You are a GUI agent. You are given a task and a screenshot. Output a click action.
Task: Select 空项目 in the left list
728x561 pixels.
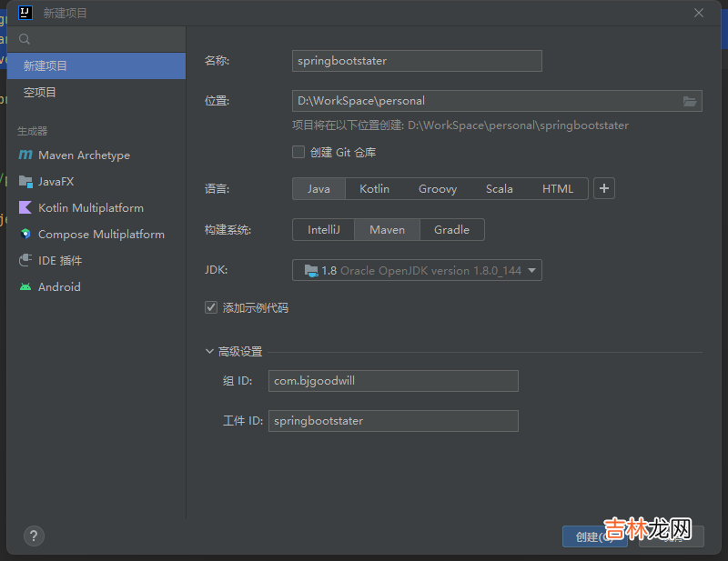40,93
